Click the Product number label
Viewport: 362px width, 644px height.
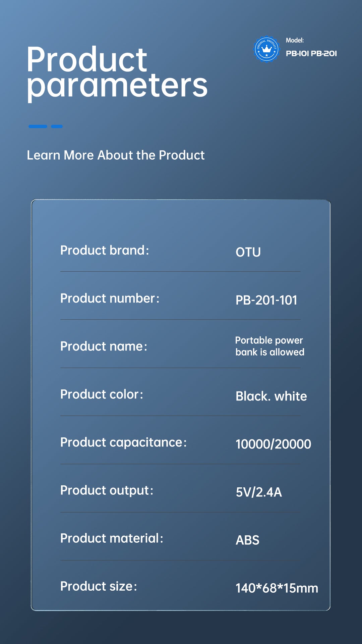tap(110, 298)
